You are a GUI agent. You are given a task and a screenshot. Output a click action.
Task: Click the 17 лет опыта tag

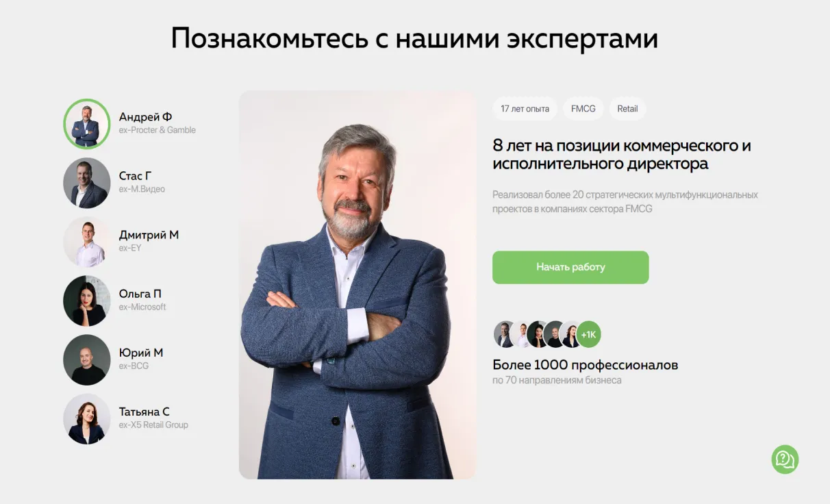coord(525,109)
